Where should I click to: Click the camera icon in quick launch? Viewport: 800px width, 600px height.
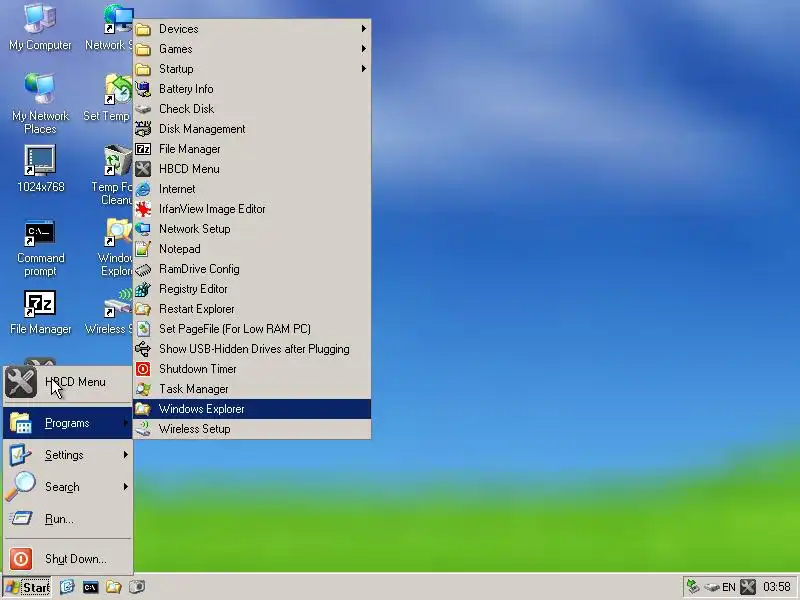pos(137,587)
